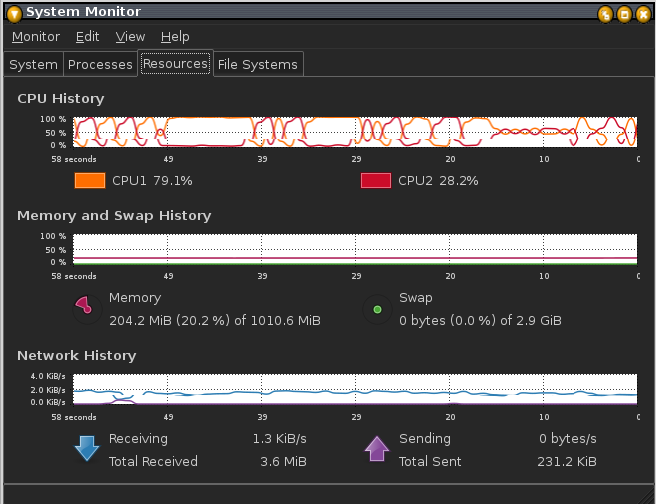This screenshot has height=504, width=656.
Task: Minimize the System Monitor window
Action: click(x=605, y=13)
